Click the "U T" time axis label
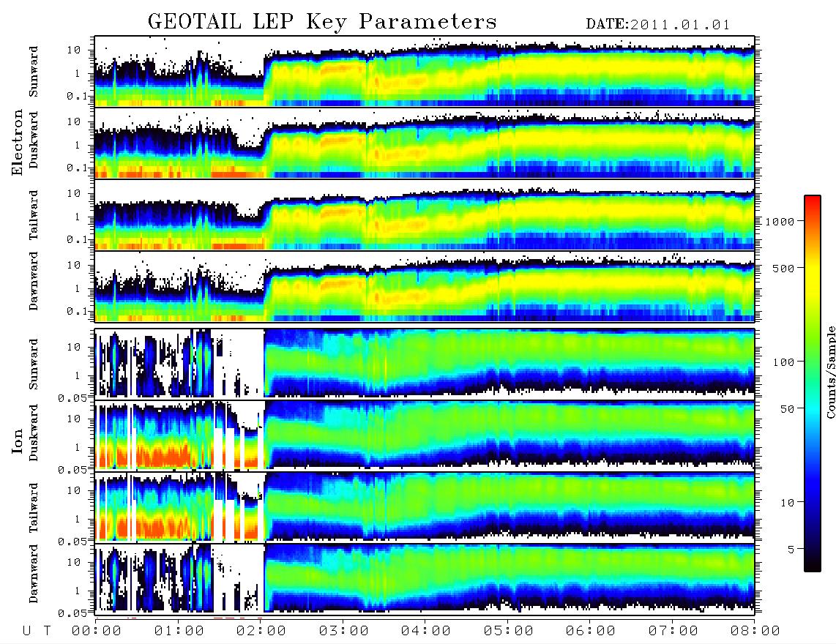 point(37,632)
